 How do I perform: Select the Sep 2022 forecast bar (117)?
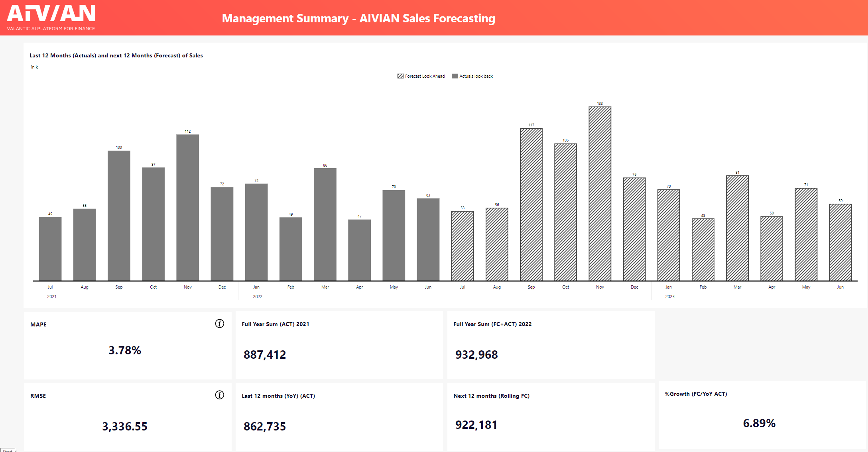[x=531, y=204]
